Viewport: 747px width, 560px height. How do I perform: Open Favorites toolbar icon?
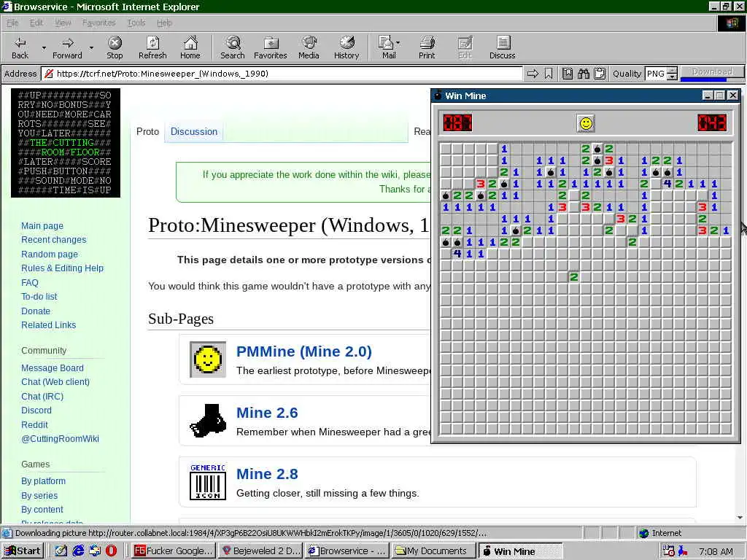[271, 43]
